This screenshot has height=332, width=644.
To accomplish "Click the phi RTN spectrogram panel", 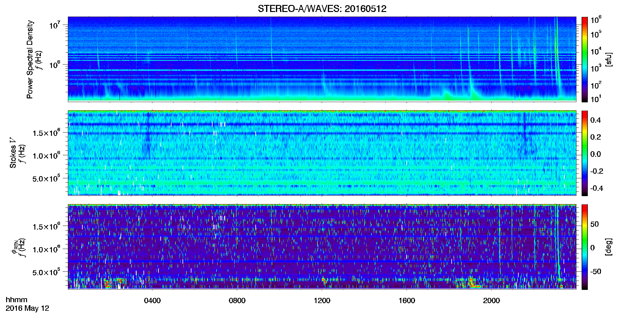I will (x=322, y=247).
